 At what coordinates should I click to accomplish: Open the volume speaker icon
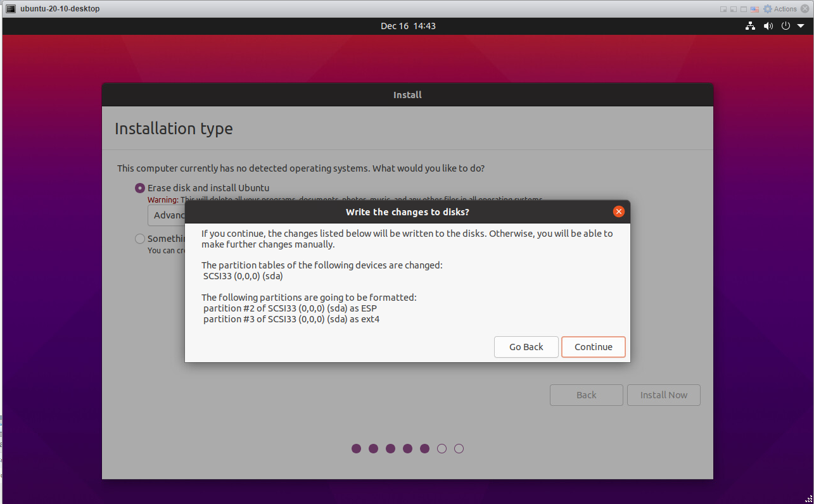click(768, 26)
